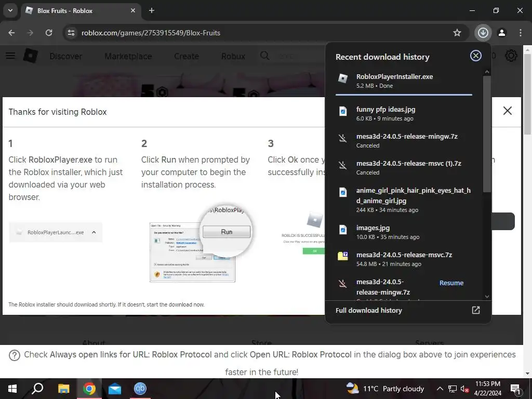Open anime_girl_pink_hair download entry

(404, 200)
